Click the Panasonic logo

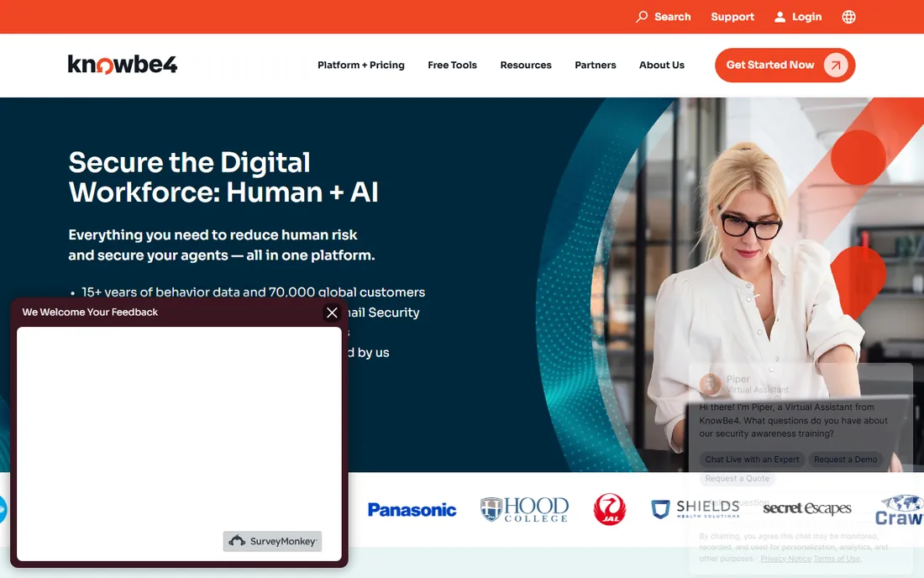click(x=412, y=510)
